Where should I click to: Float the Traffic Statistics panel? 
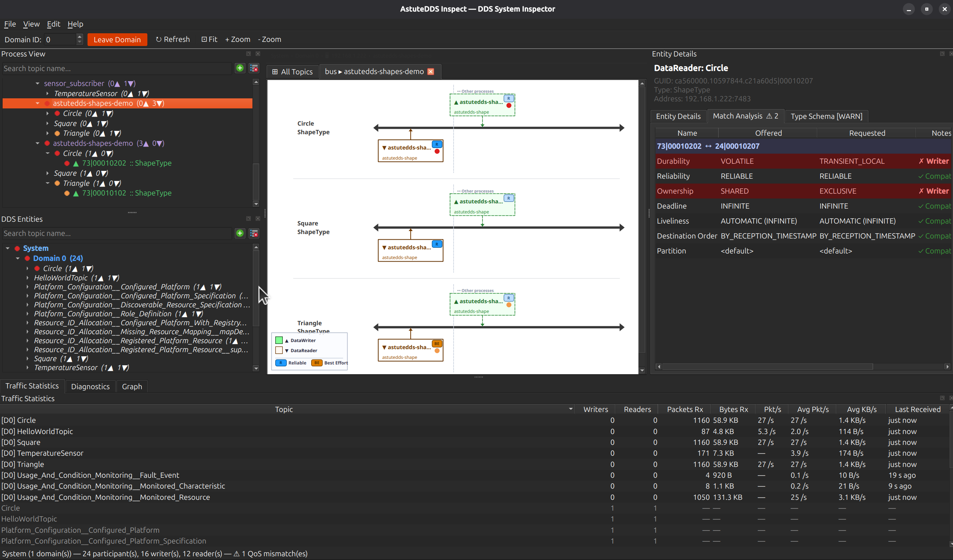click(942, 398)
